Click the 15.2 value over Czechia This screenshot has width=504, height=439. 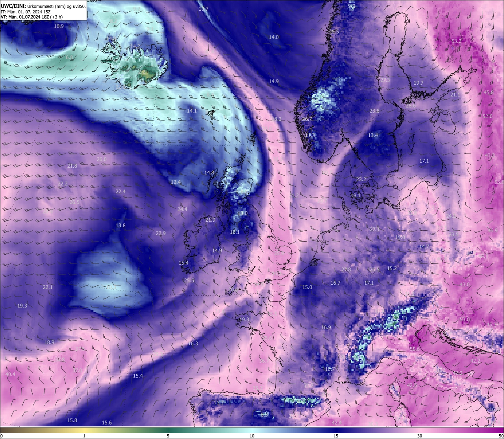392,268
